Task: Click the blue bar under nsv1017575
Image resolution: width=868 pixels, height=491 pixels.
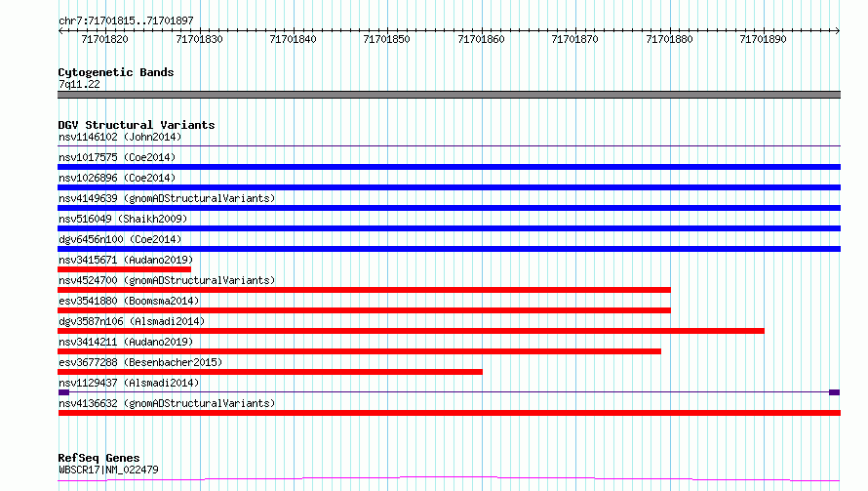Action: point(449,167)
